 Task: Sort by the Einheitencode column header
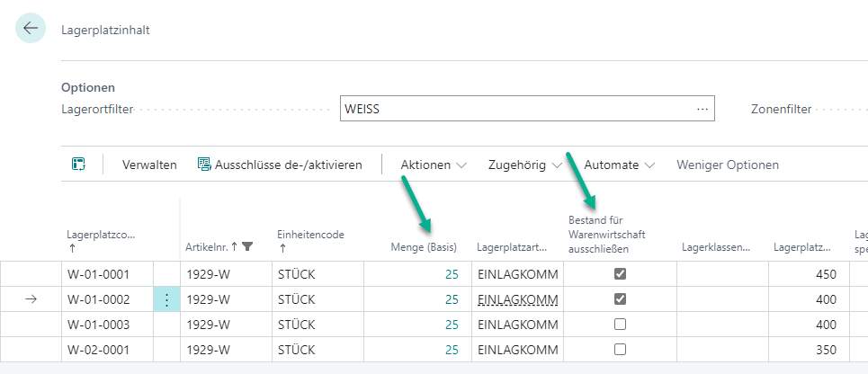tap(309, 235)
